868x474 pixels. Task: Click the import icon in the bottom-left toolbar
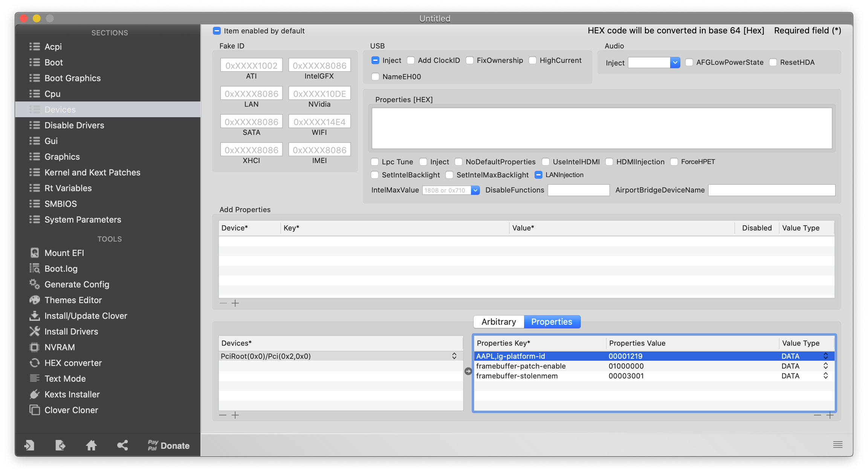29,445
